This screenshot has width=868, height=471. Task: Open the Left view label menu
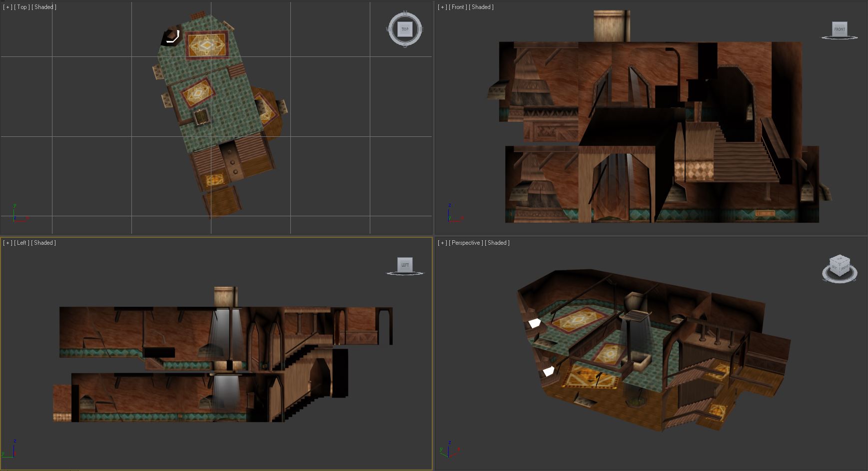click(x=21, y=243)
